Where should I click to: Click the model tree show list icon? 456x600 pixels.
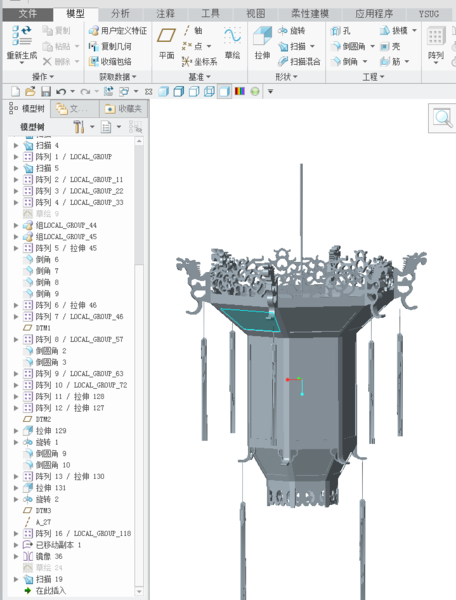pyautogui.click(x=106, y=127)
